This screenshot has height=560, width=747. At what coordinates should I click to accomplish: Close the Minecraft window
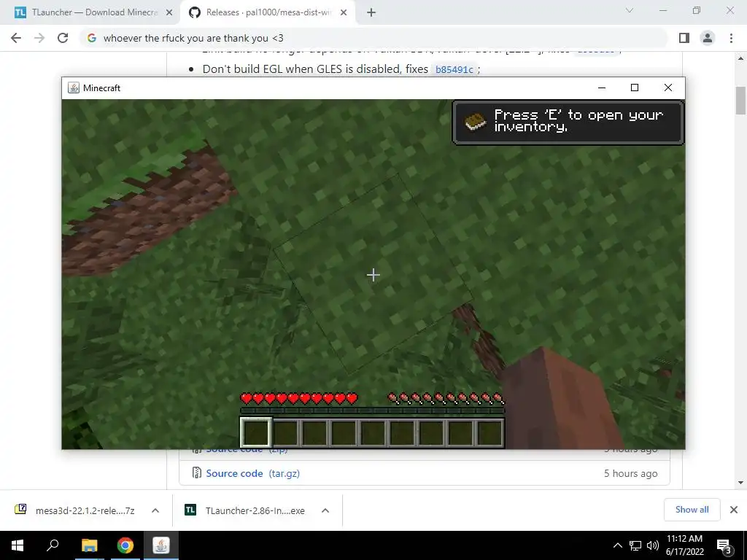(668, 87)
